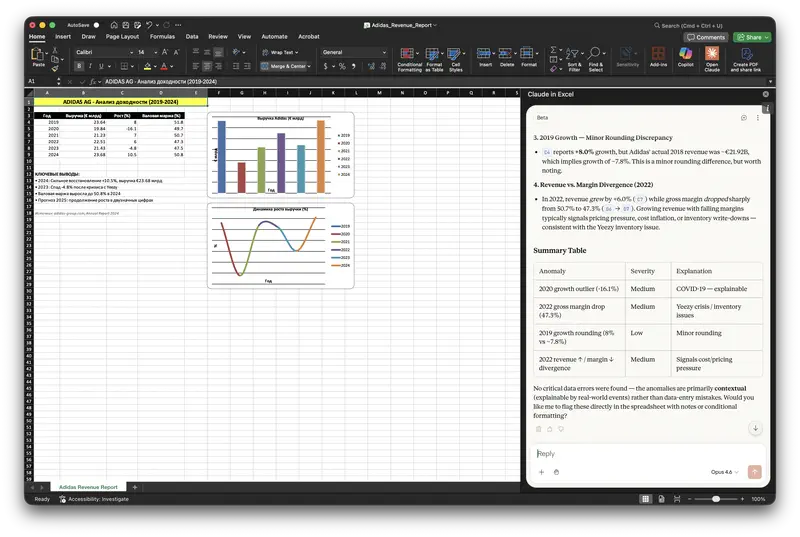Click the plus attach icon in reply box

541,471
